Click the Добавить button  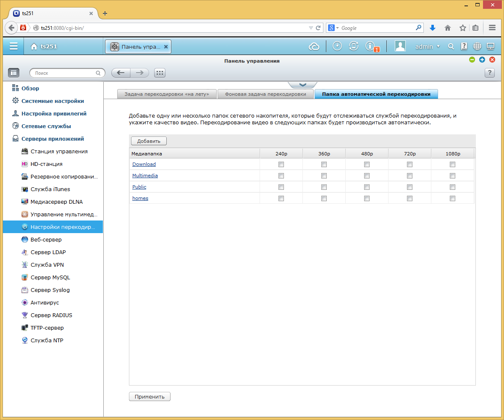[x=149, y=141]
